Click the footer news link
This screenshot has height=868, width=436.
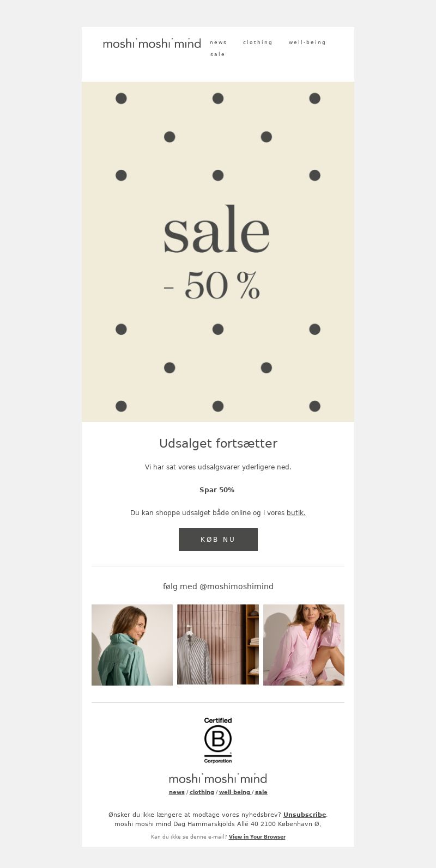177,792
